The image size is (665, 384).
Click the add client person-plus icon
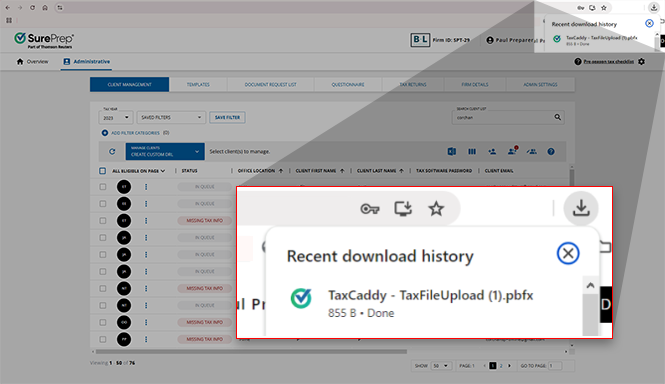tap(492, 151)
